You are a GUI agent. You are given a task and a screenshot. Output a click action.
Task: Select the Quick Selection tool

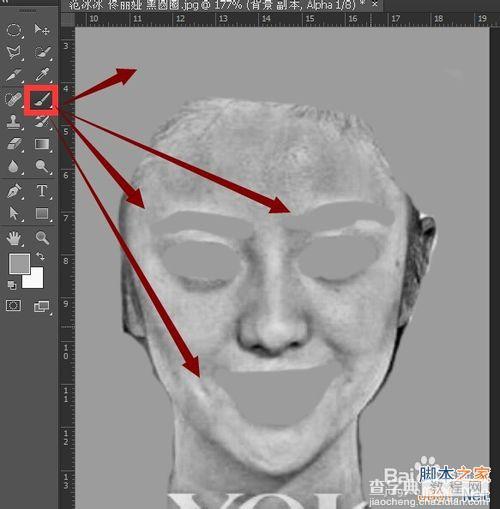tap(43, 52)
